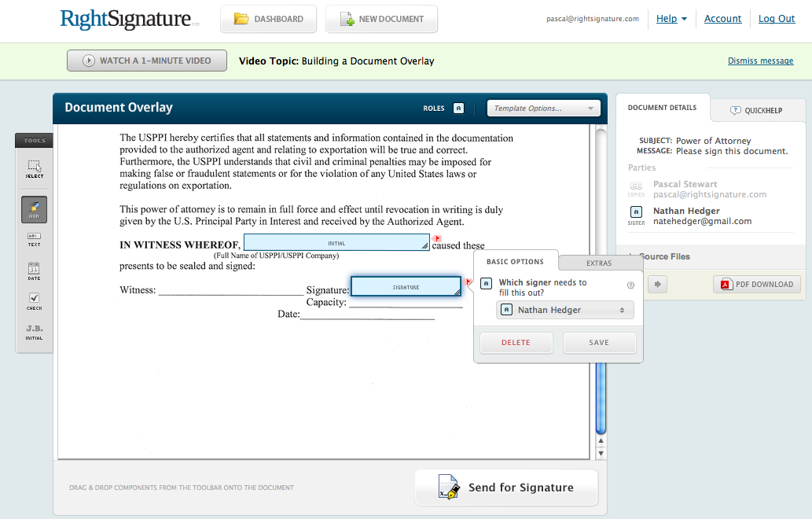The width and height of the screenshot is (812, 519).
Task: Choose the Date tool
Action: point(34,270)
